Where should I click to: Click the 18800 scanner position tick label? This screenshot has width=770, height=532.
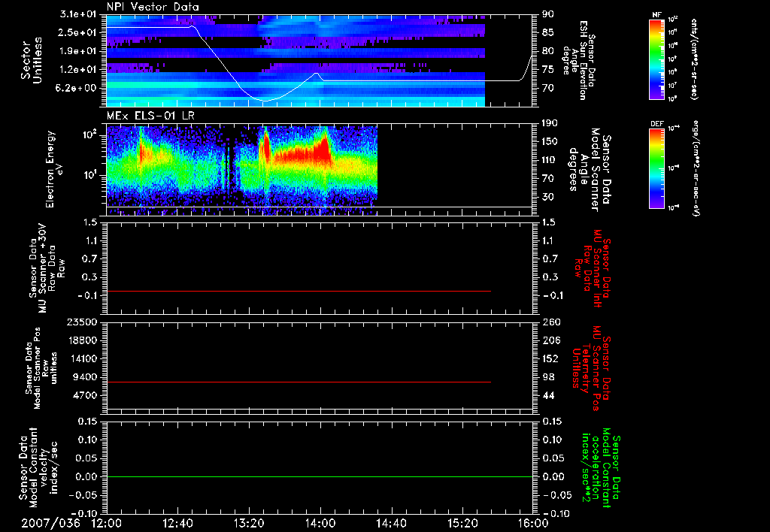pos(82,340)
